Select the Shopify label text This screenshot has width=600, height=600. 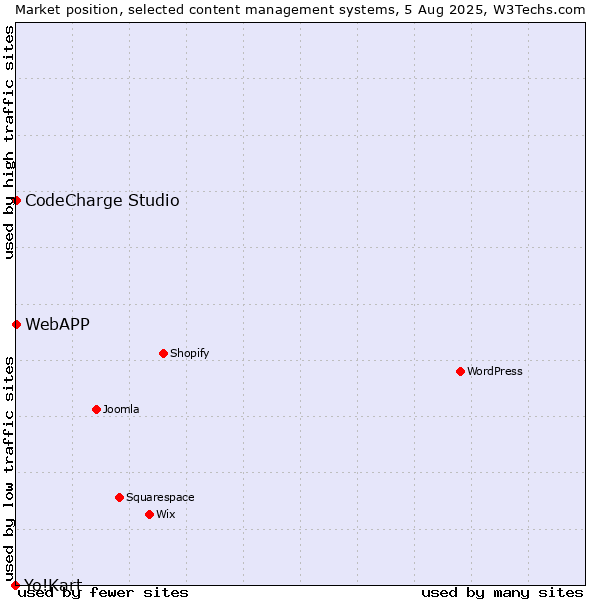(x=189, y=353)
